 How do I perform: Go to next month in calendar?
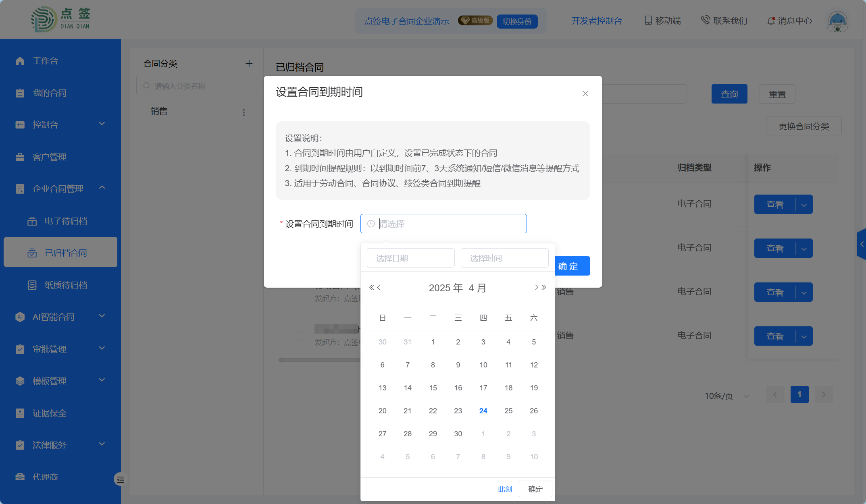(536, 287)
